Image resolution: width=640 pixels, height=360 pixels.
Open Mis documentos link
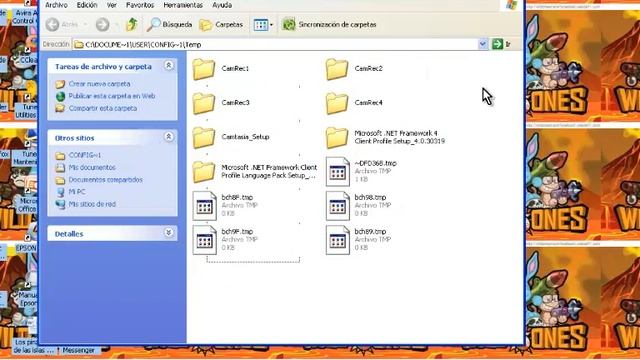[92, 167]
